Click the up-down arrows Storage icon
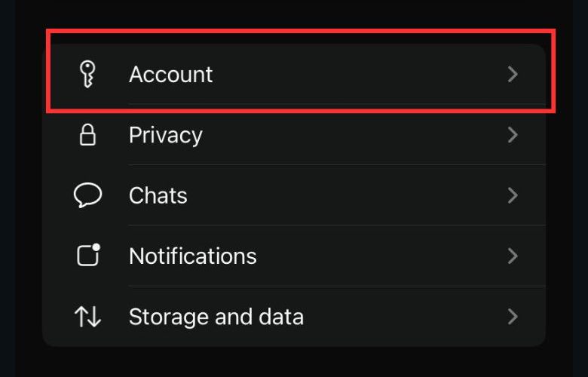The image size is (588, 377). (x=87, y=317)
